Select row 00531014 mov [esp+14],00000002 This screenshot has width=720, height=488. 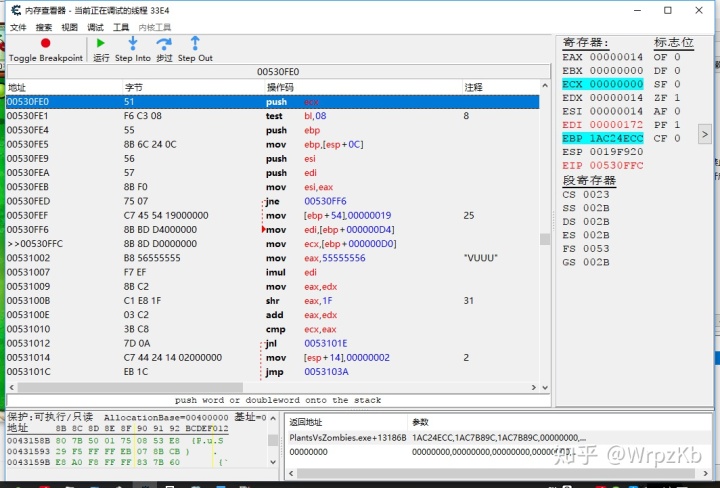(273, 358)
